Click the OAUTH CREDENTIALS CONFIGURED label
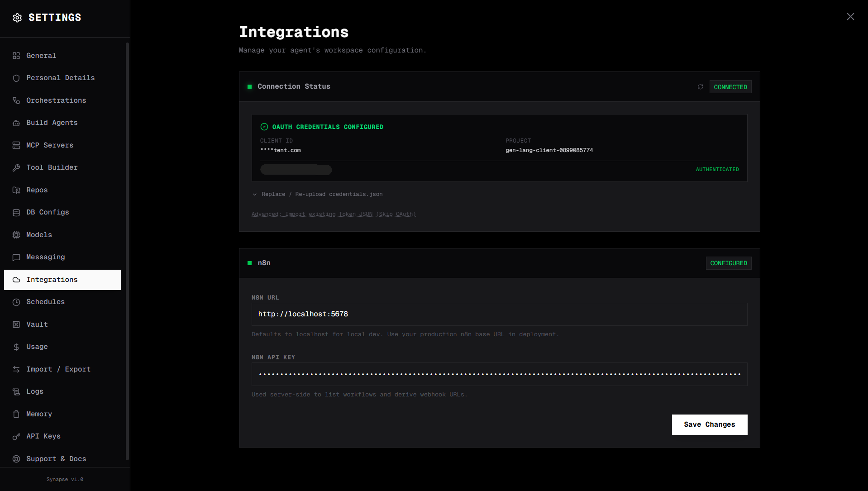Image resolution: width=868 pixels, height=491 pixels. (328, 127)
